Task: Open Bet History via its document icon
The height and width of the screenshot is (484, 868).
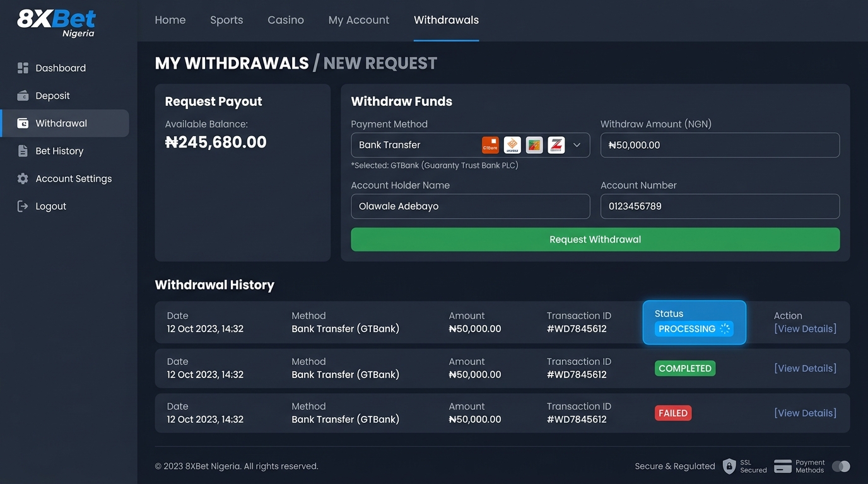Action: pyautogui.click(x=23, y=151)
